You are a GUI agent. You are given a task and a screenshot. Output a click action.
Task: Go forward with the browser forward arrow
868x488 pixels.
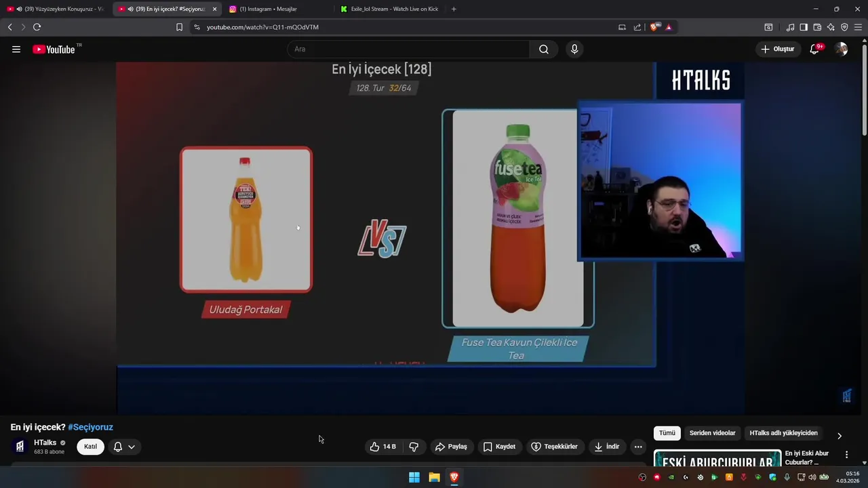[23, 27]
